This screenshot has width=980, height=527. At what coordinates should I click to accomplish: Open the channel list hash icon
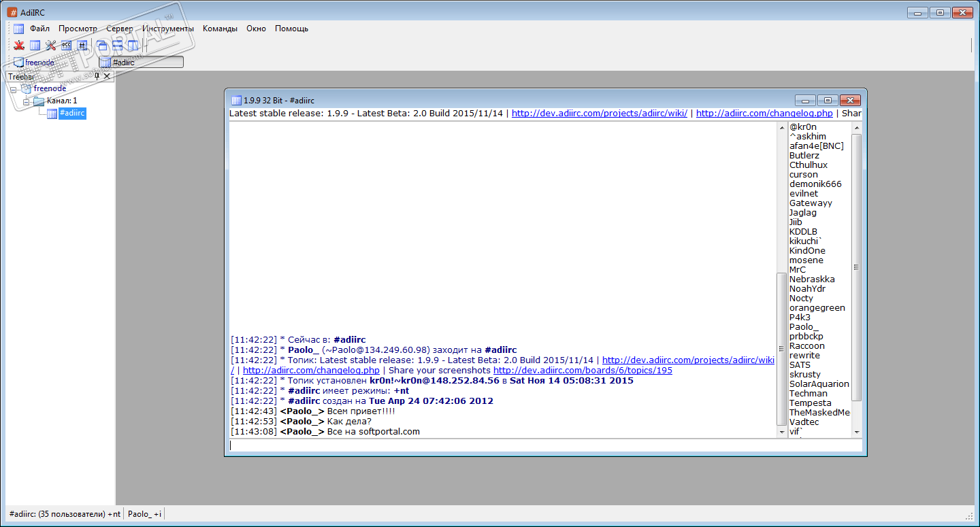(82, 46)
